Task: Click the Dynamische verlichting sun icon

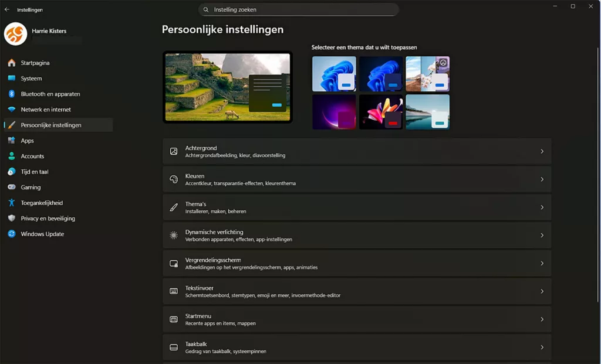Action: click(x=173, y=235)
